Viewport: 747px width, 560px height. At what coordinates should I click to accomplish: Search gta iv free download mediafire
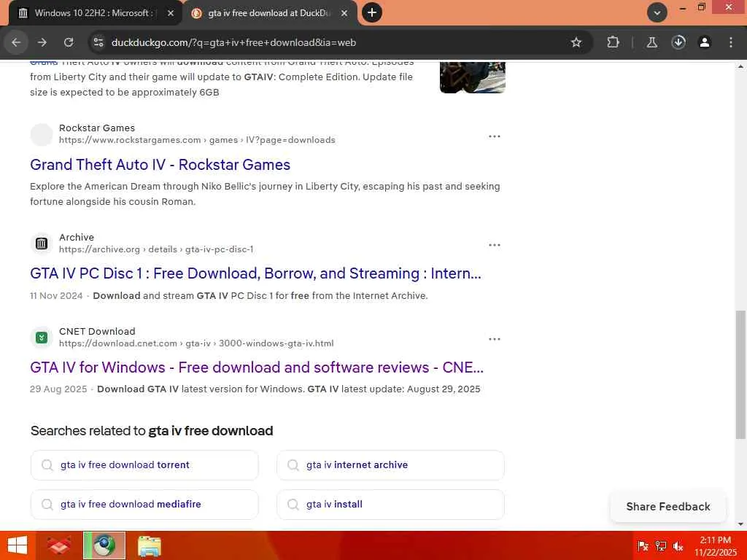[144, 505]
